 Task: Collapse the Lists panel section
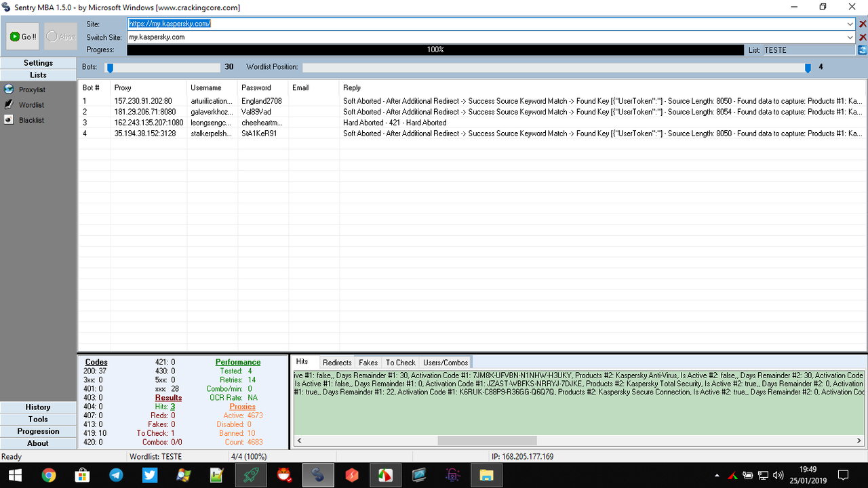click(38, 75)
